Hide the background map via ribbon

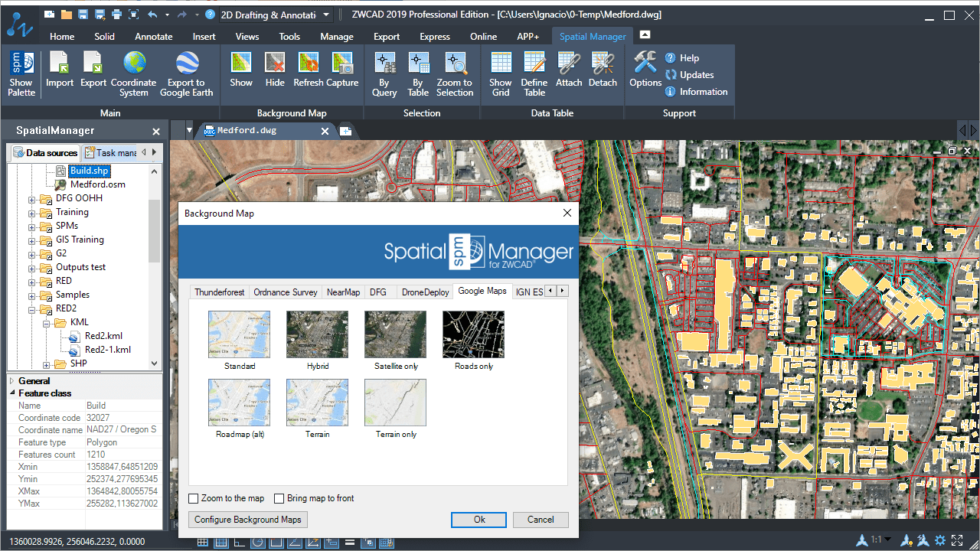click(x=275, y=70)
